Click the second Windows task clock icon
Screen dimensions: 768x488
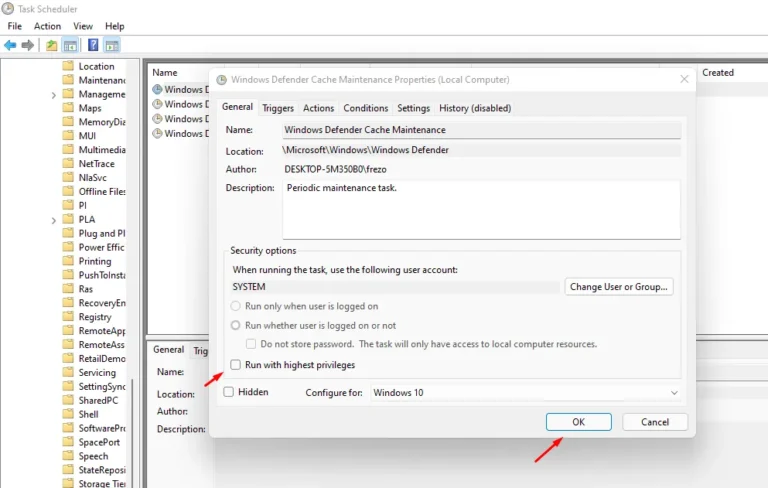(x=157, y=104)
